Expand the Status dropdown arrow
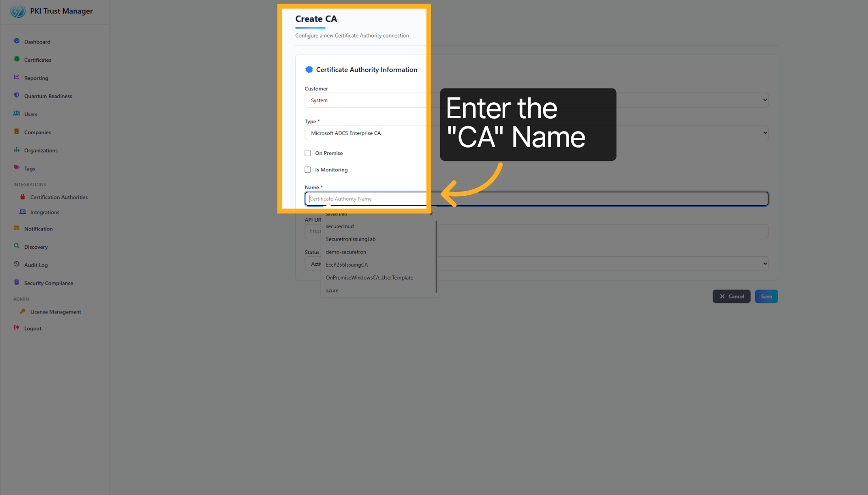Screen dimensions: 868x495 click(x=765, y=264)
